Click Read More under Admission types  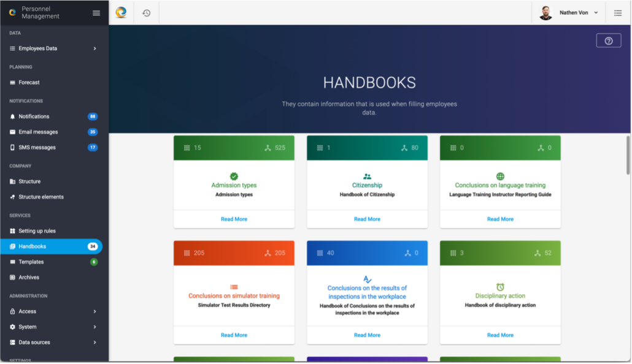pos(234,219)
